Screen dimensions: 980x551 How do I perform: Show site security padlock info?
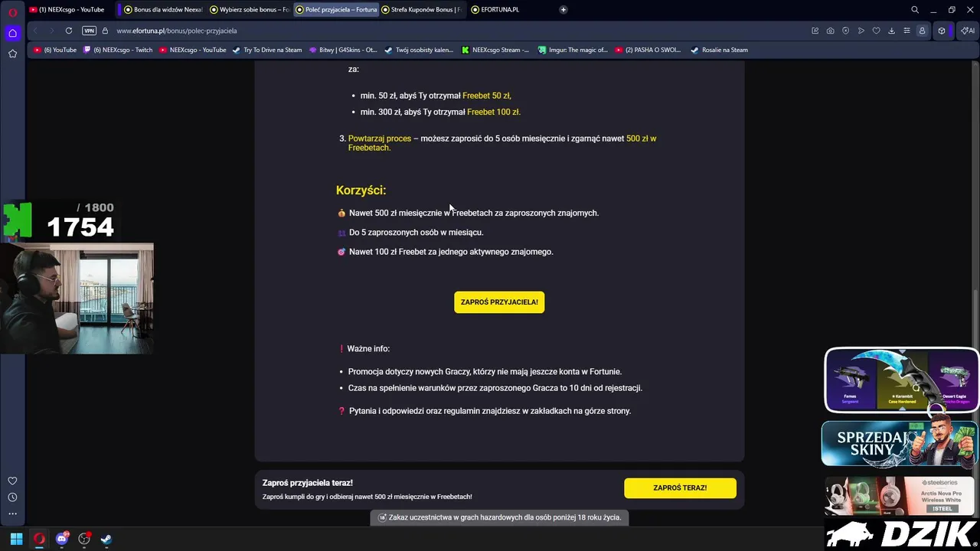coord(106,31)
